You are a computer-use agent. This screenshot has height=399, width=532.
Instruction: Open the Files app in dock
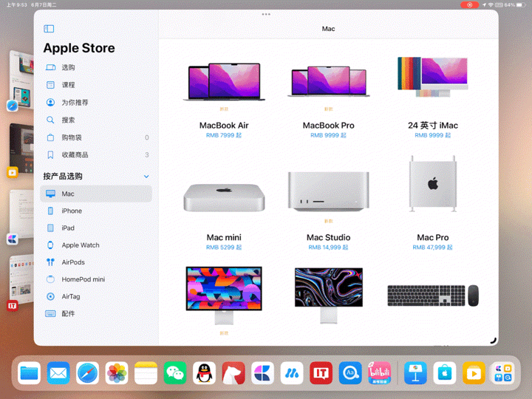[29, 373]
